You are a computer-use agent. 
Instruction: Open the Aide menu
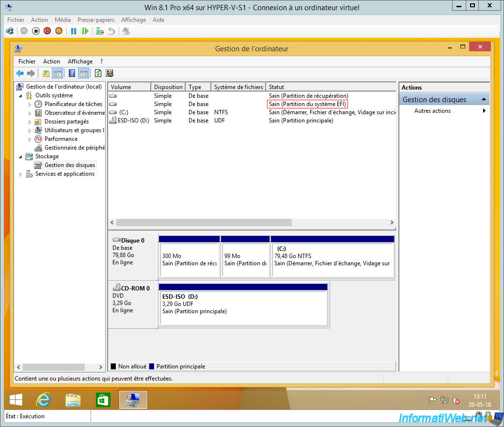click(x=158, y=19)
